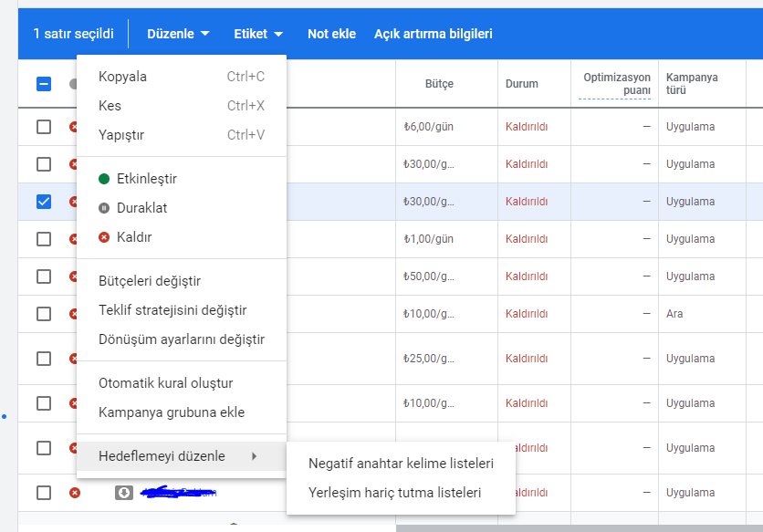Viewport: 763px width, 532px height.
Task: Click Kaldırıldı status in the ₺6,00/gün row
Action: coord(527,127)
